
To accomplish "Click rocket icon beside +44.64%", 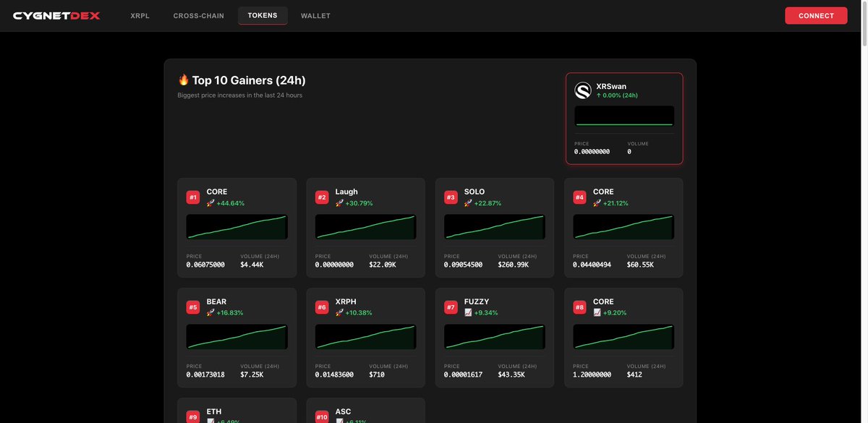I will 210,203.
